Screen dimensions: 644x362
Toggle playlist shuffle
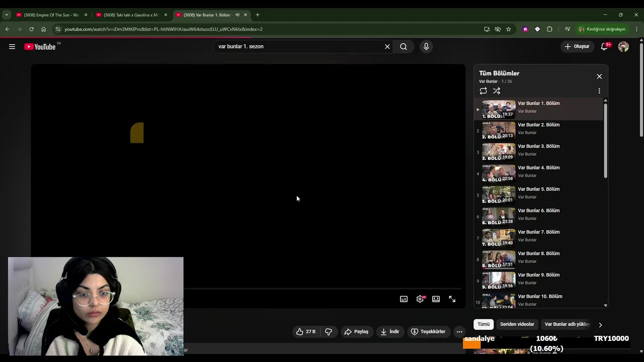pos(497,91)
